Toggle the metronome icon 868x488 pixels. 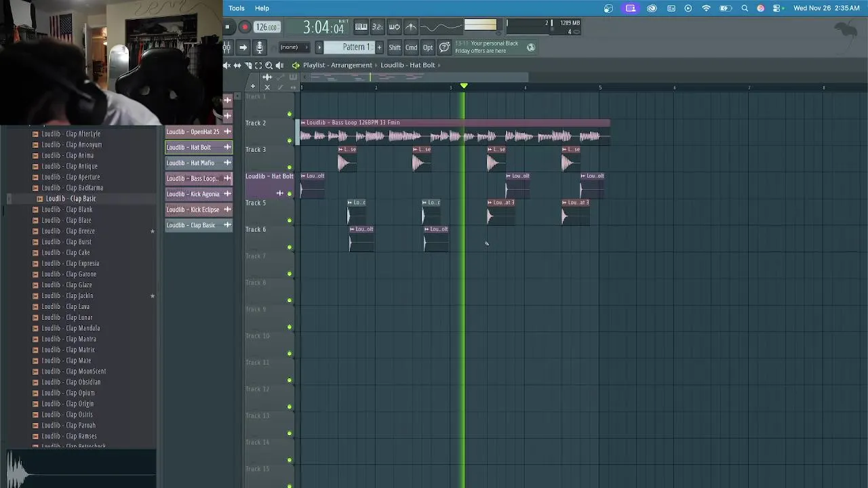pyautogui.click(x=410, y=27)
